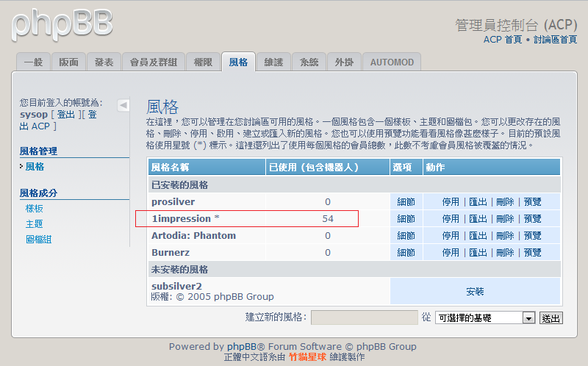Go to 討論區首頁 link
Viewport: 588px width, 366px height.
point(555,40)
